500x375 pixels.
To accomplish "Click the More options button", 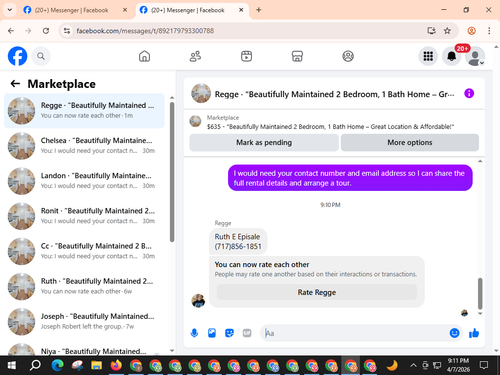I will (x=410, y=142).
